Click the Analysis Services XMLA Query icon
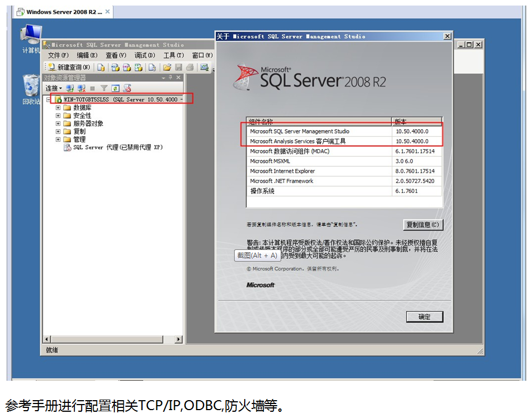Viewport: 532px width, 414px height. point(139,67)
